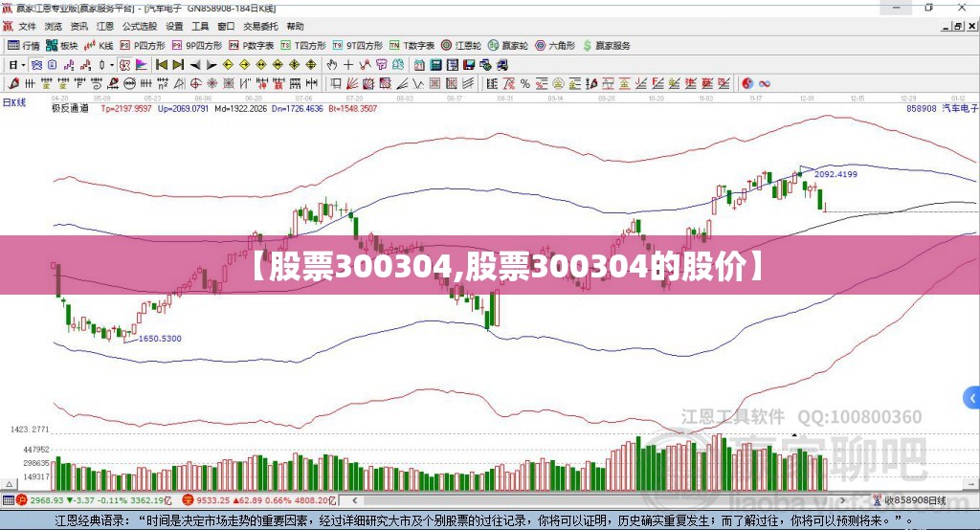Open the 9T四方形 tool
980x530 pixels.
(358, 46)
